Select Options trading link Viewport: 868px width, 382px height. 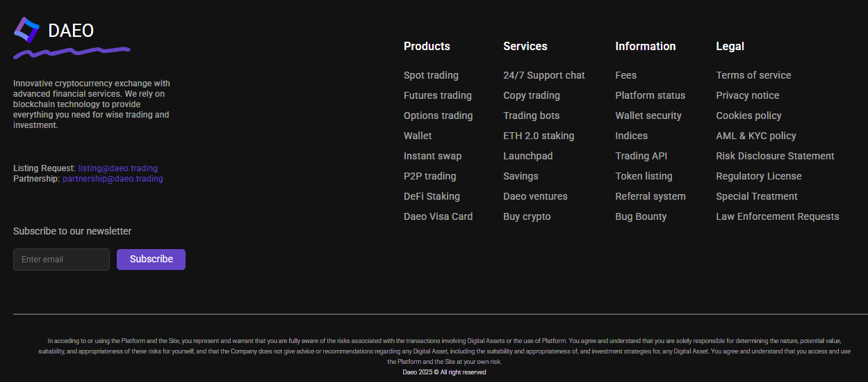[438, 116]
